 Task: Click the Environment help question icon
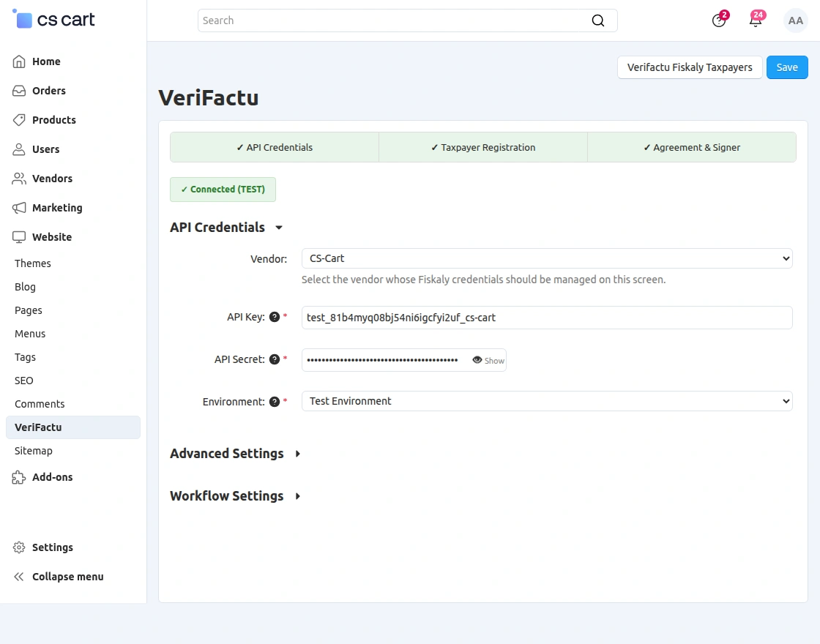click(x=275, y=402)
